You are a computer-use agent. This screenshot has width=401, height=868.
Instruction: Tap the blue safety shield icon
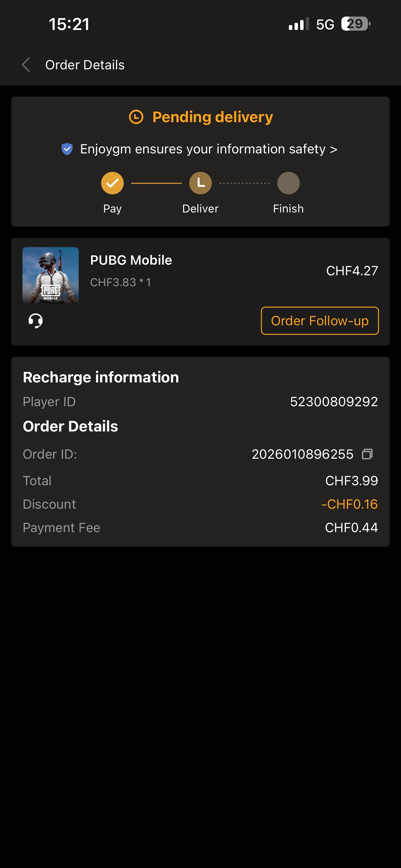pos(67,149)
